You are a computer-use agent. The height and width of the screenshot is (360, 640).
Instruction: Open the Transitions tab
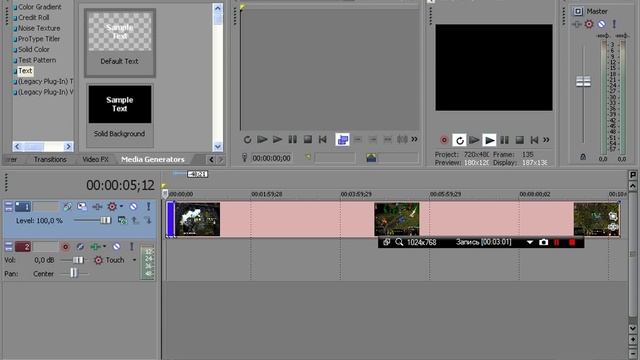click(50, 160)
